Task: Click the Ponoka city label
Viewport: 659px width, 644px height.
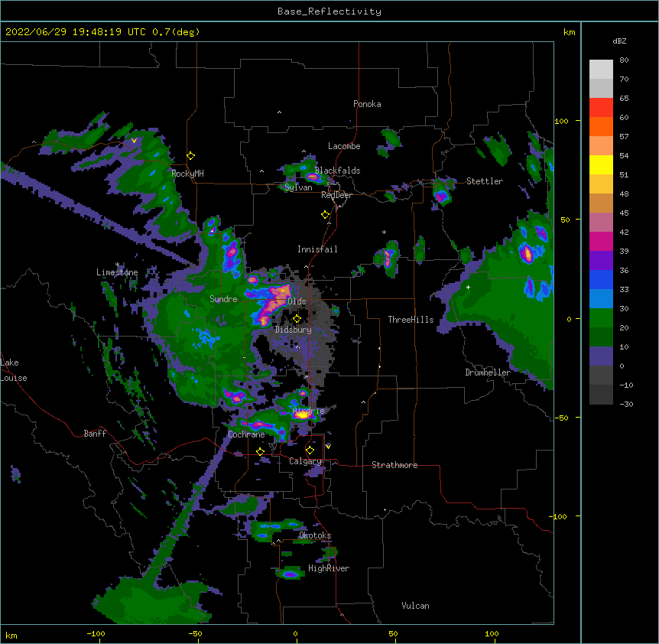Action: pos(367,104)
